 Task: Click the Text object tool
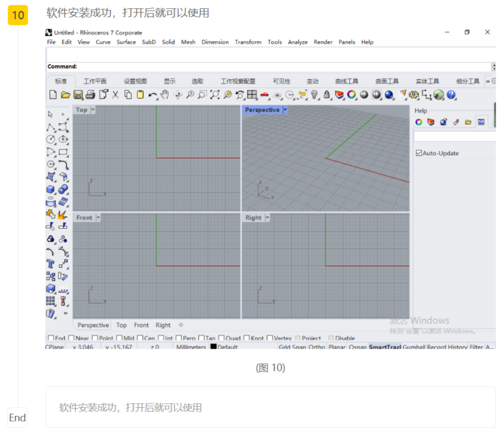point(51,264)
